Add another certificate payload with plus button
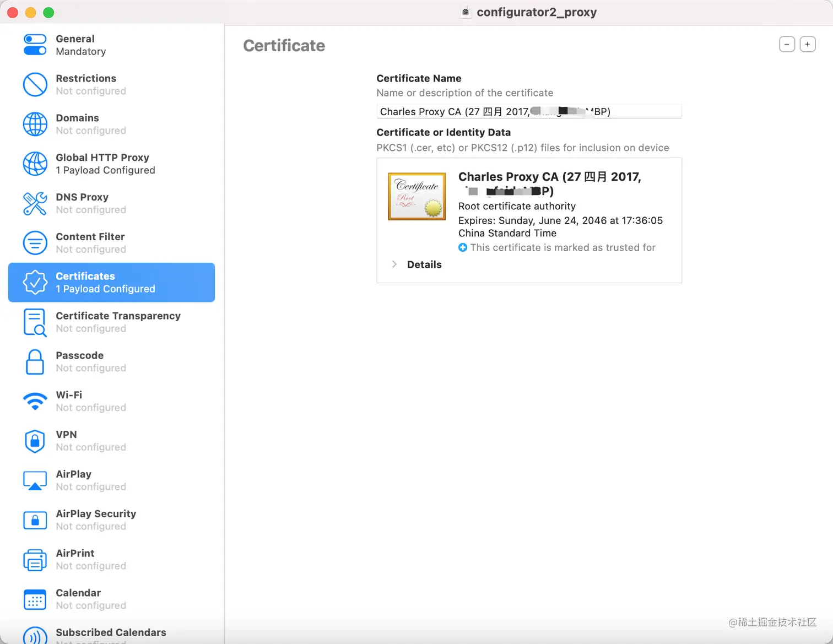The width and height of the screenshot is (833, 644). pos(808,44)
